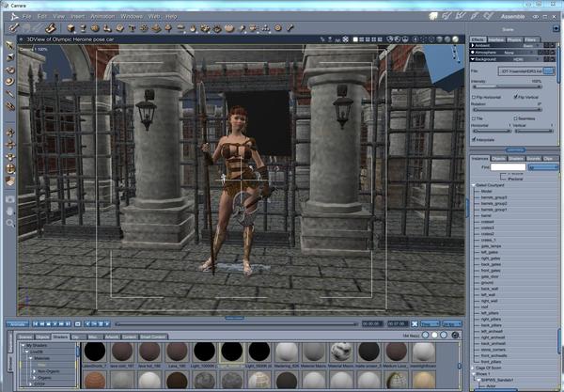Click the blue browse button beside File path
The image size is (564, 392).
tap(549, 71)
